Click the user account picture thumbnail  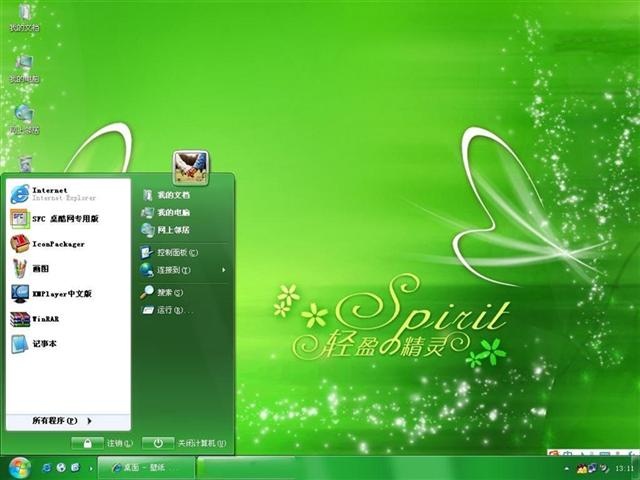(191, 167)
